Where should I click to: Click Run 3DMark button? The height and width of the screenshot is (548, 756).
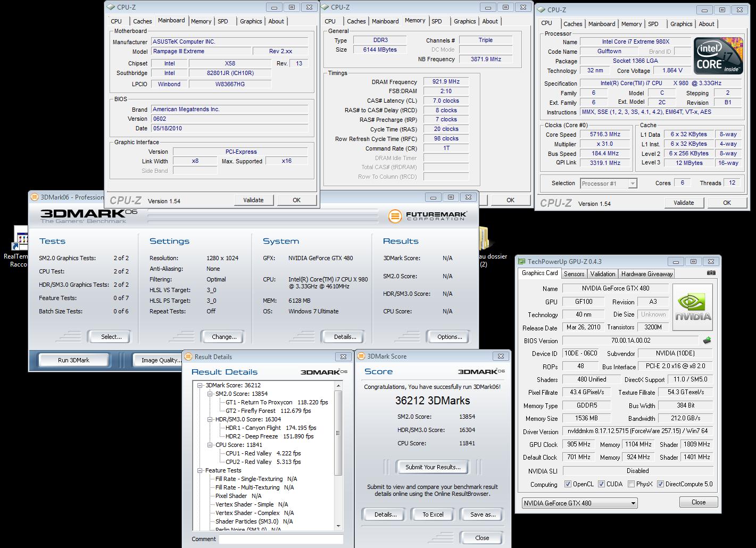(x=73, y=360)
